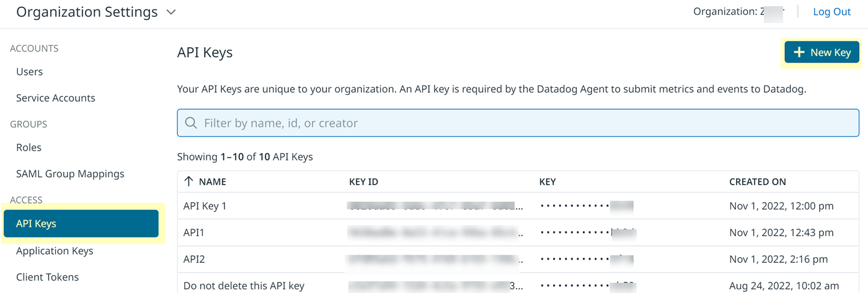Open the Users settings page
The image size is (868, 293).
coord(30,72)
